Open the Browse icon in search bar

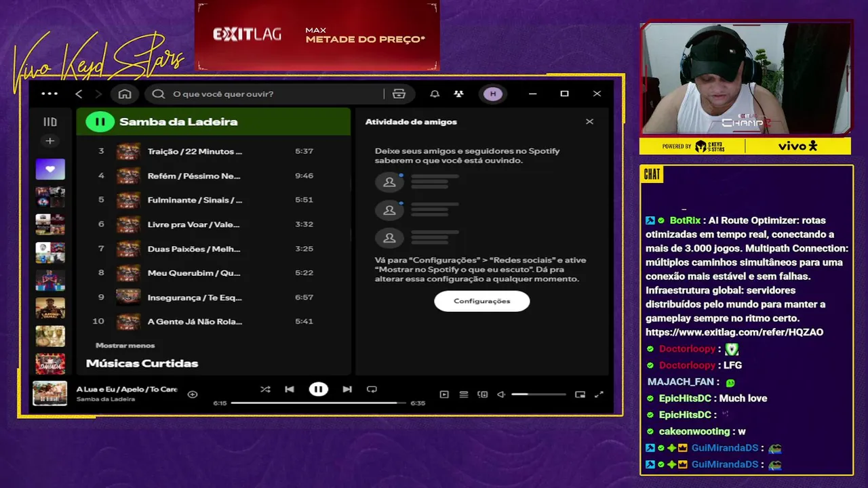399,94
